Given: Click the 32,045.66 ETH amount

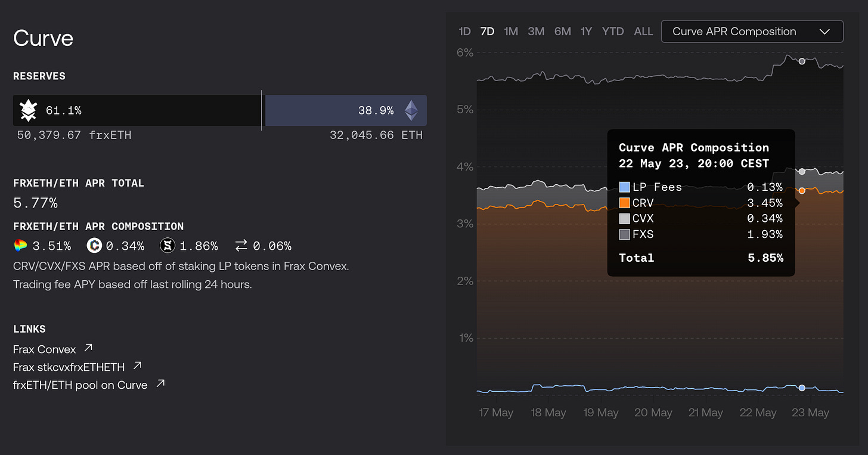Looking at the screenshot, I should pyautogui.click(x=376, y=135).
